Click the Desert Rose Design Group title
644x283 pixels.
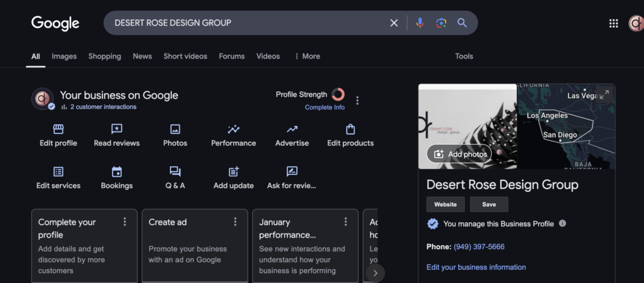[x=502, y=184]
